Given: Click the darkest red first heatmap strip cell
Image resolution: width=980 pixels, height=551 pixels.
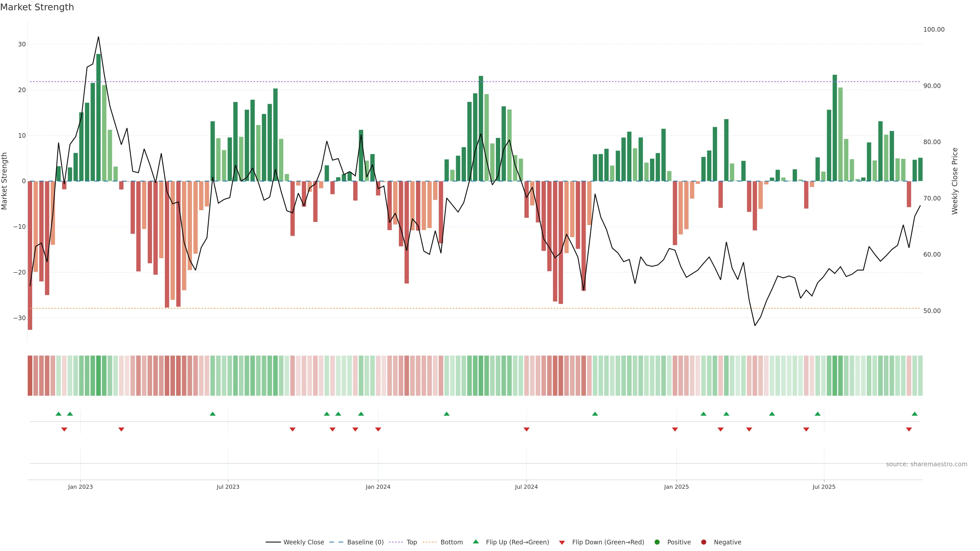Looking at the screenshot, I should tap(30, 375).
